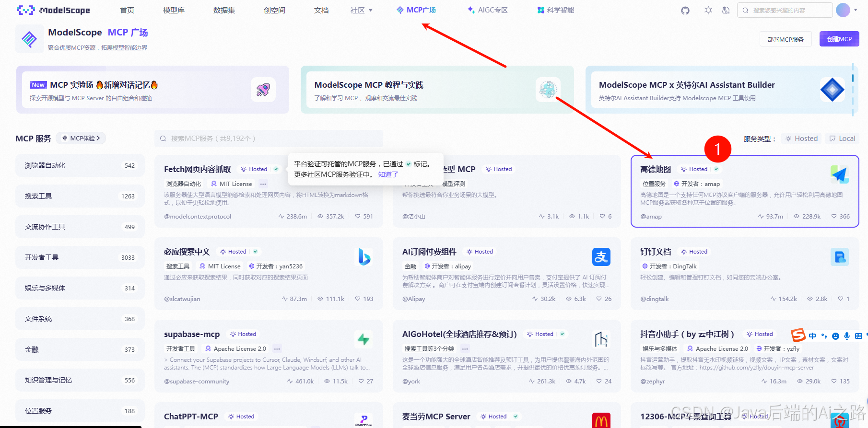Click the blue diamond icon on Intel banner
The image size is (868, 428).
833,90
